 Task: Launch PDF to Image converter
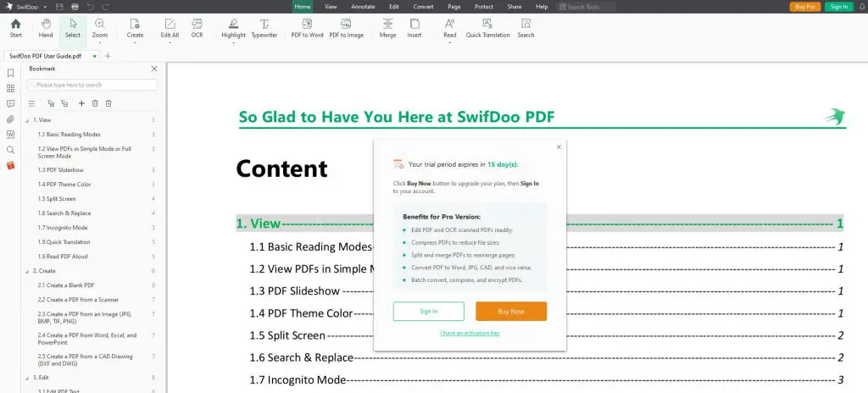[x=346, y=28]
